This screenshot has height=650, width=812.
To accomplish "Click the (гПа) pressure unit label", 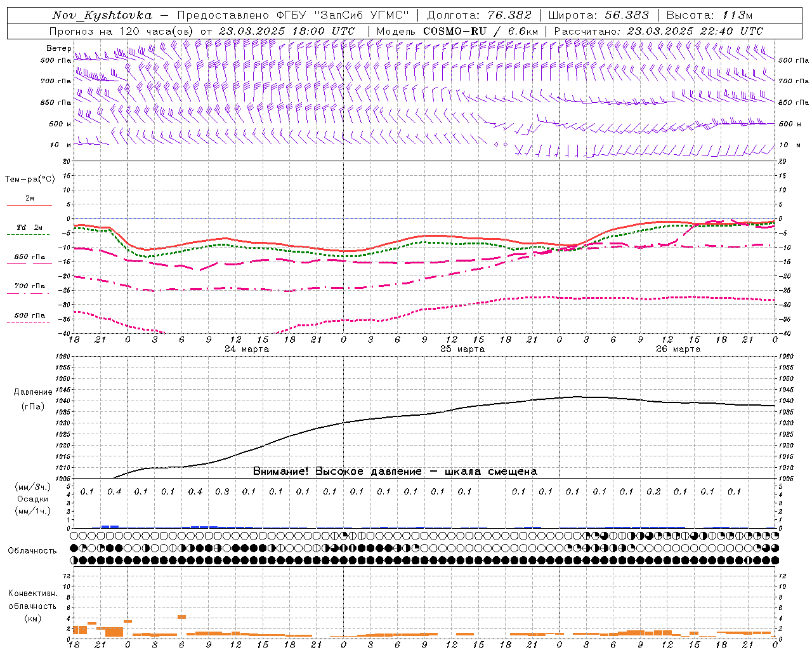I will pos(33,406).
